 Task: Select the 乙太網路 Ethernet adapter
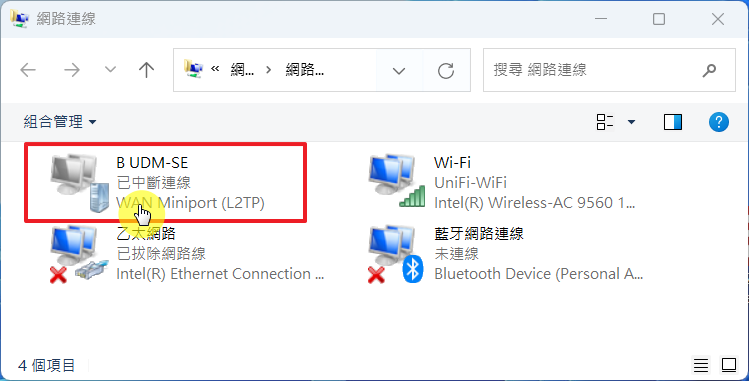coord(187,254)
